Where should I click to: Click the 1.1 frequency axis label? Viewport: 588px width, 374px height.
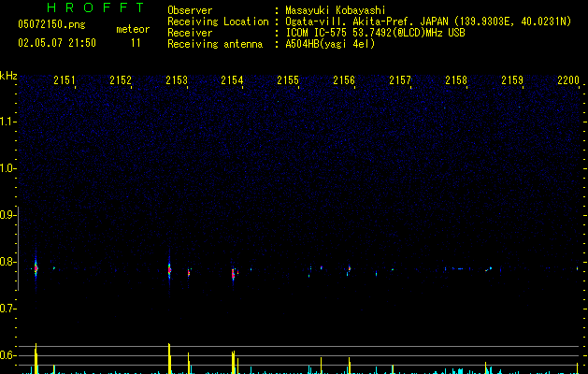pos(7,122)
